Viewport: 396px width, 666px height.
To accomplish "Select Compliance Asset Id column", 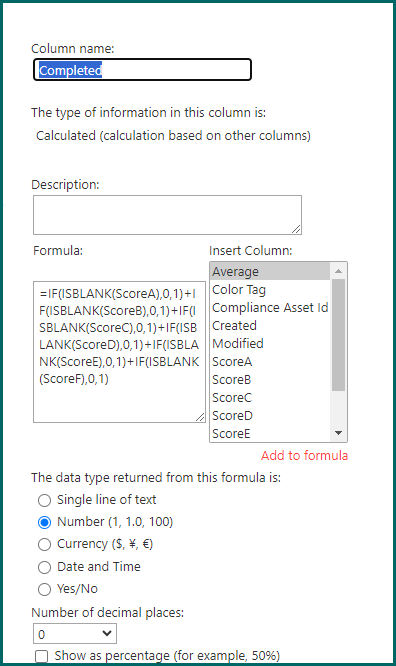I will coord(270,308).
